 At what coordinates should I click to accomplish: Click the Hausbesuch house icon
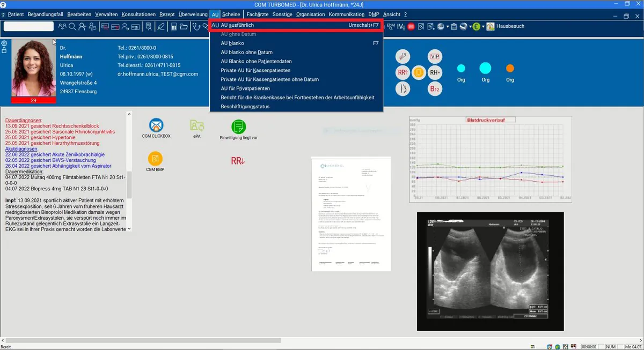point(491,26)
